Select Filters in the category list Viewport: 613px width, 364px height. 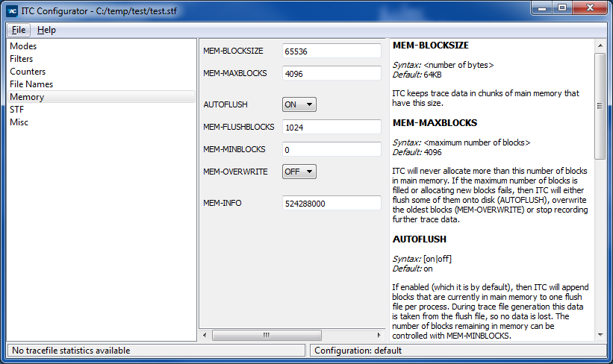22,59
